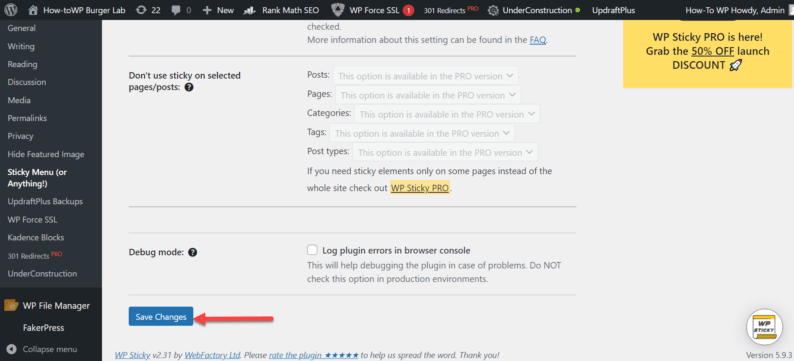Open the 50% OFF discount link
The height and width of the screenshot is (361, 794).
pos(713,51)
